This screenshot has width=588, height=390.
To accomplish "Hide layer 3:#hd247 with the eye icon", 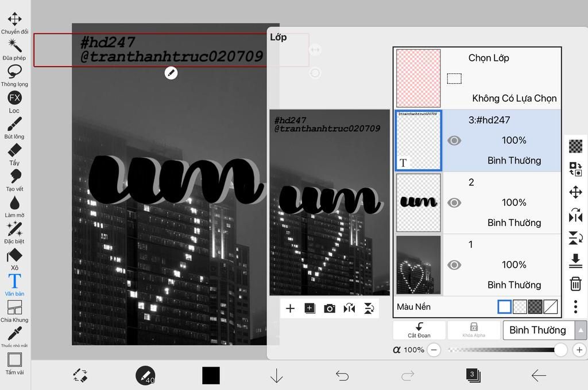I will 454,141.
